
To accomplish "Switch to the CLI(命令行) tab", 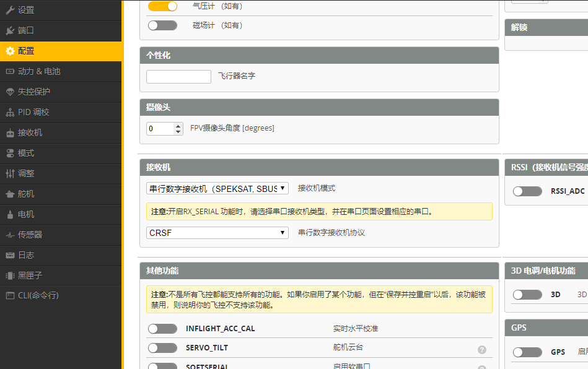I will [x=38, y=296].
